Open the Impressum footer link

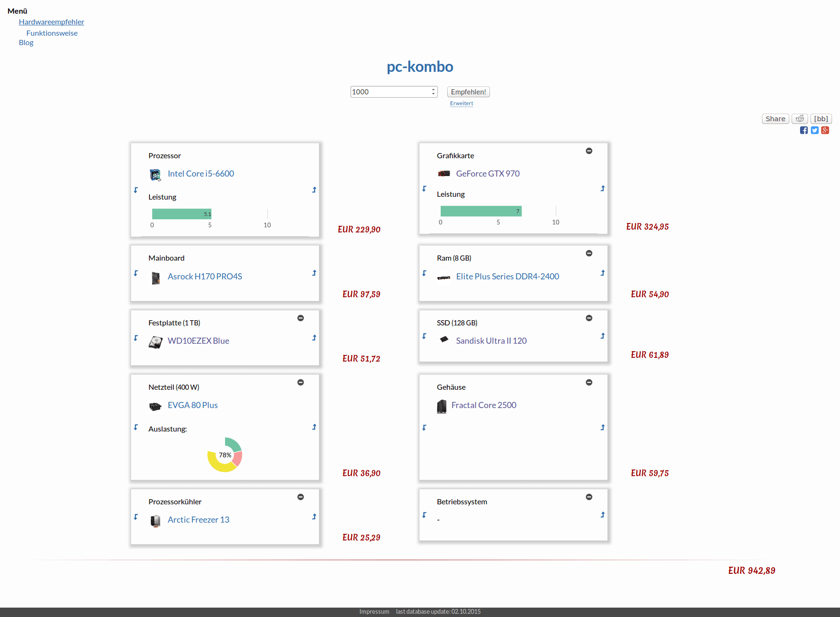pos(374,611)
